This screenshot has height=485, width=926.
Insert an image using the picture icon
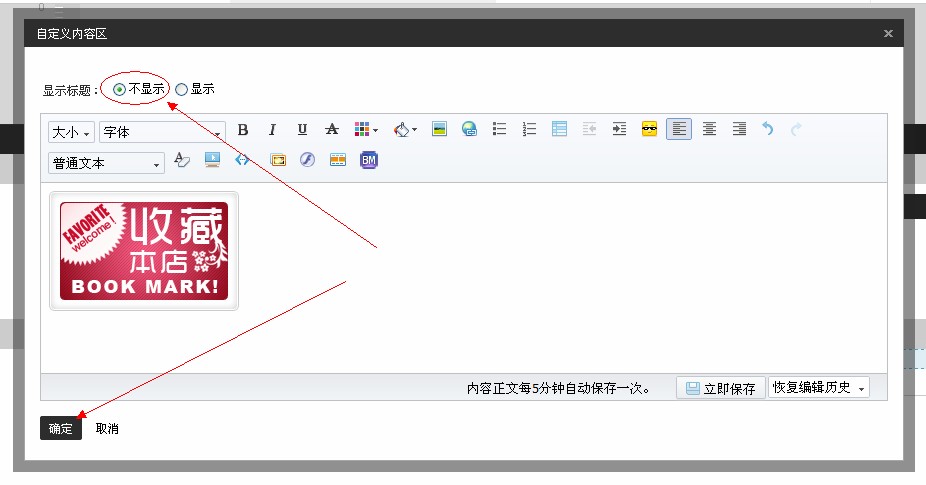(x=439, y=130)
